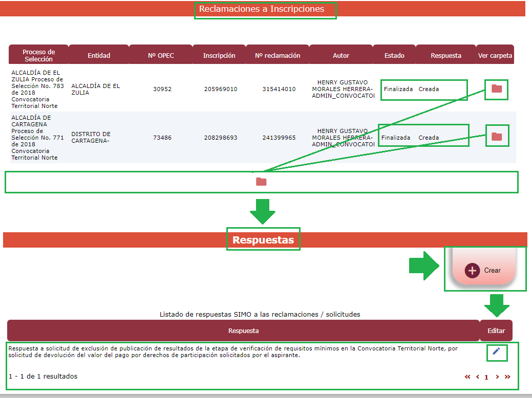Click the pencil icon to edit the response
This screenshot has height=398, width=532.
496,351
